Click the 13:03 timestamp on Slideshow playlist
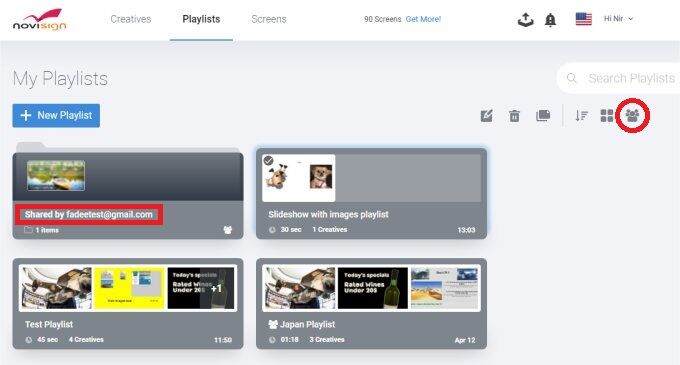This screenshot has width=680, height=365. pos(466,230)
